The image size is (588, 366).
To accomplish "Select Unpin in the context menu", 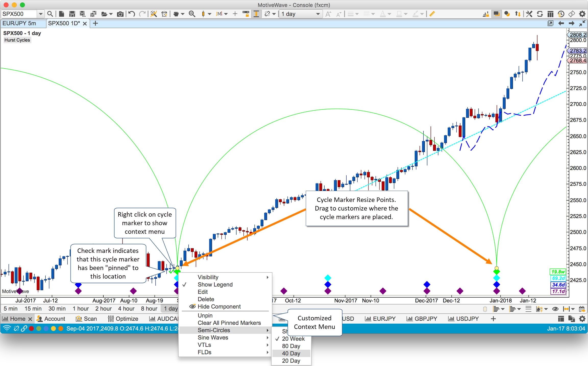I will tap(205, 315).
